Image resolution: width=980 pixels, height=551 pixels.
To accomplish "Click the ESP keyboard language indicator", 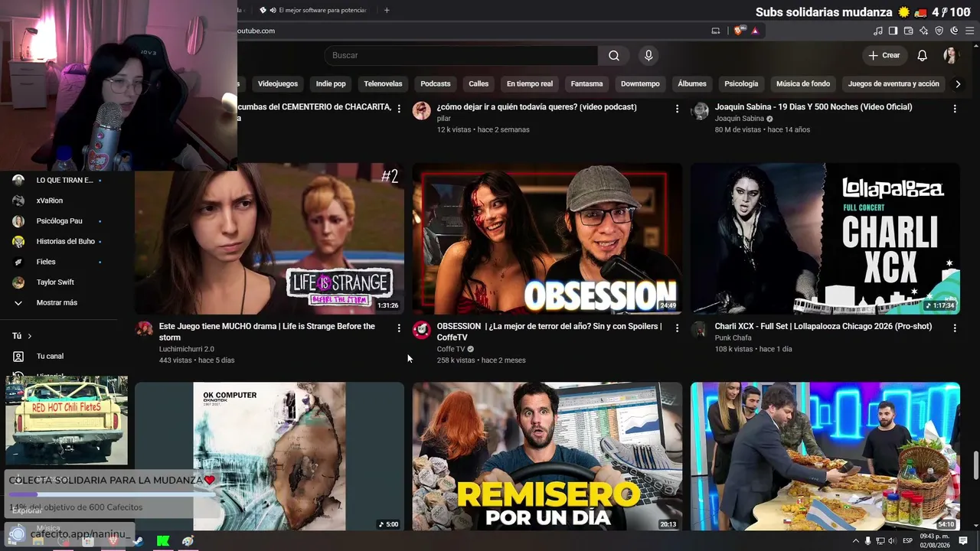I will click(908, 541).
